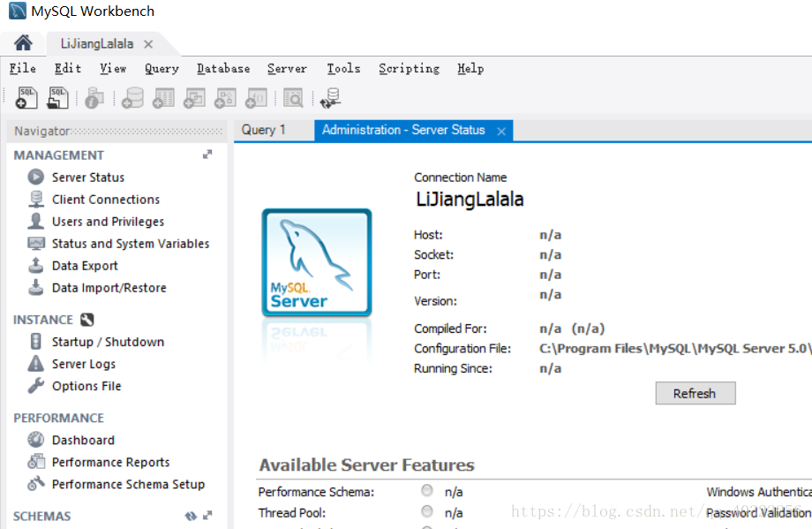Open Client Connections in Navigator
Viewport: 812px width, 529px height.
(106, 200)
